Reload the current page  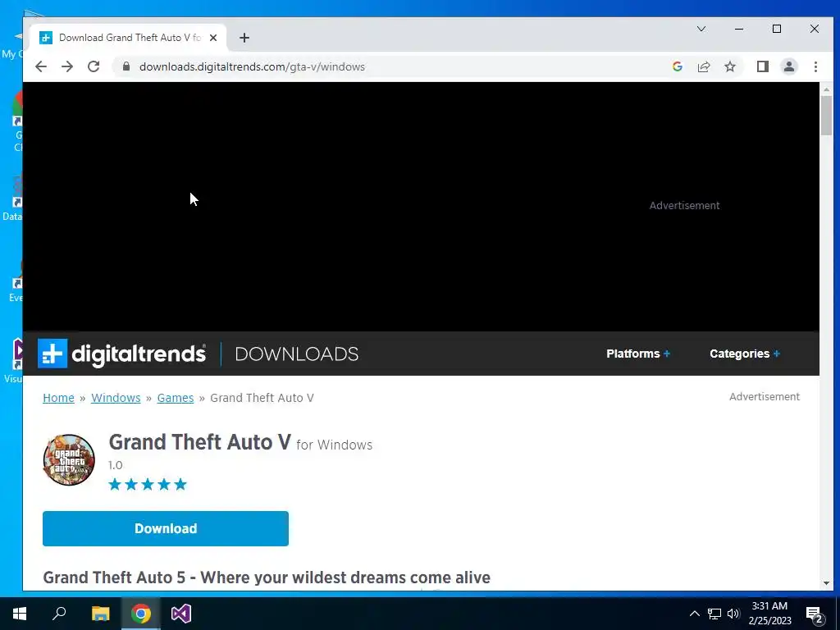pos(94,66)
